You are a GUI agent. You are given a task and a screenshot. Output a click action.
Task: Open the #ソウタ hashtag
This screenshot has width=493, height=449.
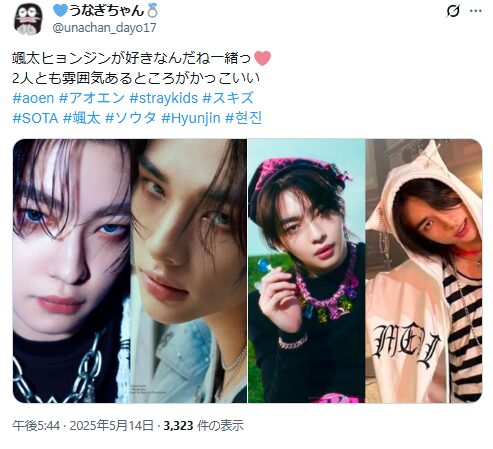(x=131, y=118)
